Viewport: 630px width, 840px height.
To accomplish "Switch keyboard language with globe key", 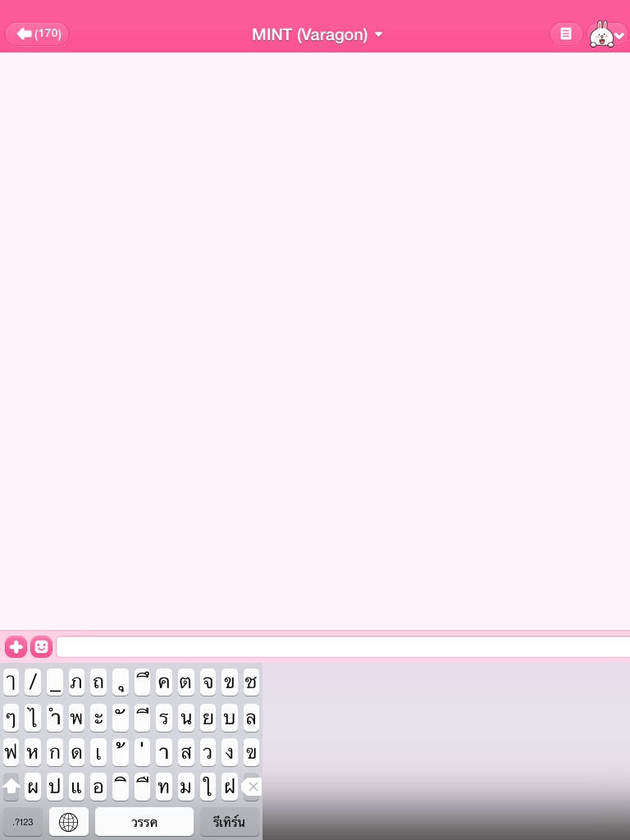I will pyautogui.click(x=69, y=822).
